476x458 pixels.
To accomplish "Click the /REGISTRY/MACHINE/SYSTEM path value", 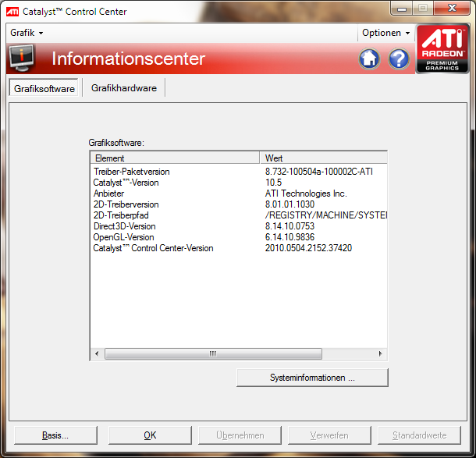I will 326,215.
